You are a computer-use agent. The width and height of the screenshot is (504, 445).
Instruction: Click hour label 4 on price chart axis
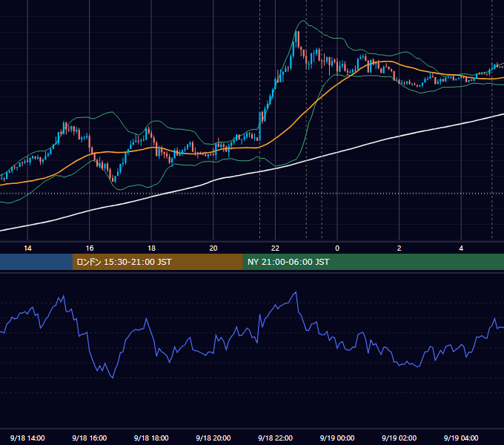click(x=461, y=248)
